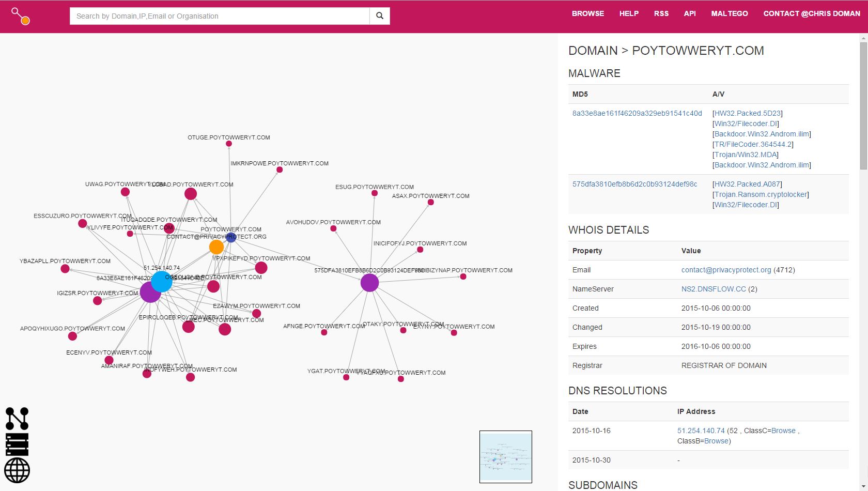Click the orange contact@privacyprotect.org node
The height and width of the screenshot is (491, 868).
[x=216, y=247]
